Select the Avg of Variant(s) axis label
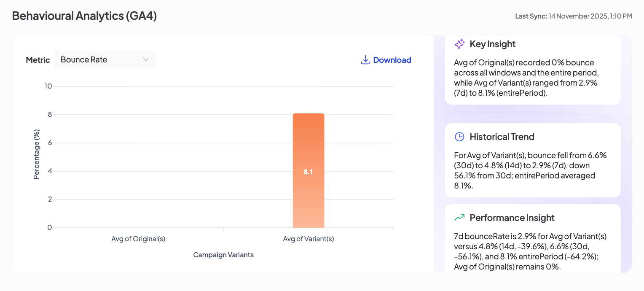Image resolution: width=644 pixels, height=291 pixels. click(x=309, y=239)
